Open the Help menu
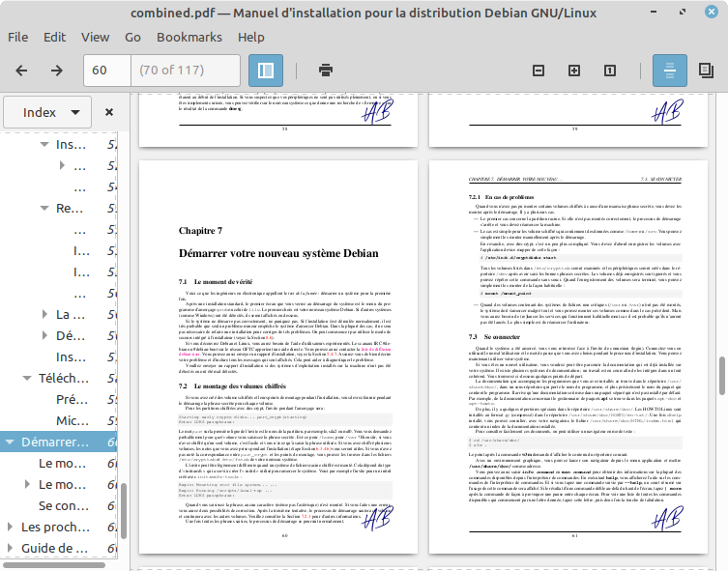Viewport: 728px width, 571px height. coord(251,37)
